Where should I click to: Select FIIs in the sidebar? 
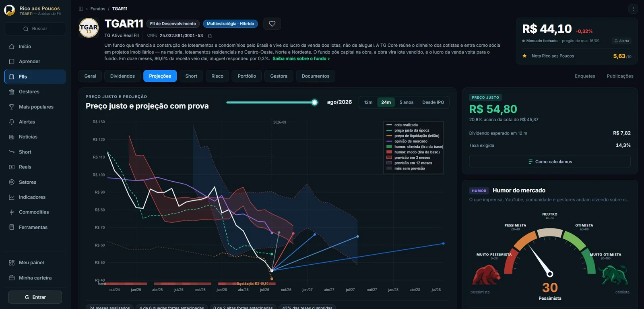tap(35, 77)
